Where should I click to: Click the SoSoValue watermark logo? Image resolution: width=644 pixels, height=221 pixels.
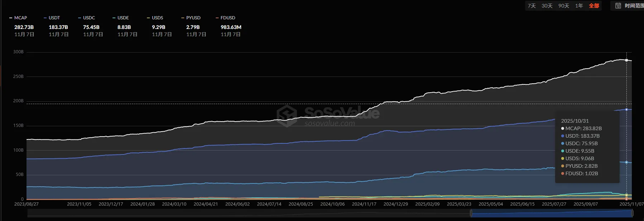click(287, 116)
